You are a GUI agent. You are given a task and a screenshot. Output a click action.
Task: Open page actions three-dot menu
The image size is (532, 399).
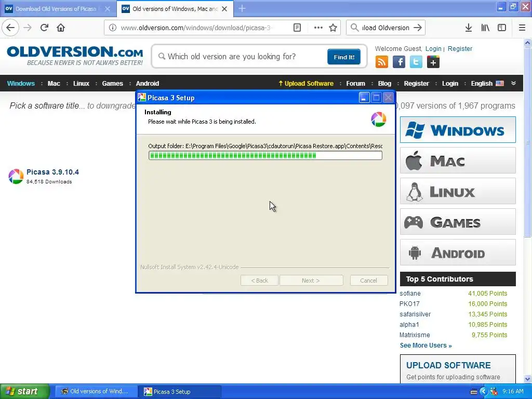[318, 28]
